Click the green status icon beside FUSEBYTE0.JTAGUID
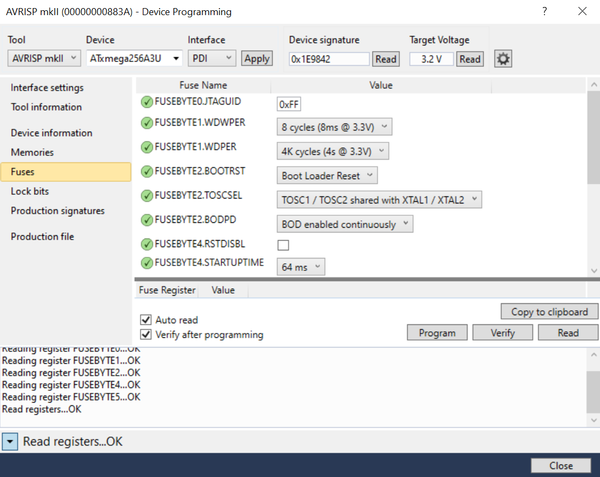The height and width of the screenshot is (477, 600). pos(147,102)
